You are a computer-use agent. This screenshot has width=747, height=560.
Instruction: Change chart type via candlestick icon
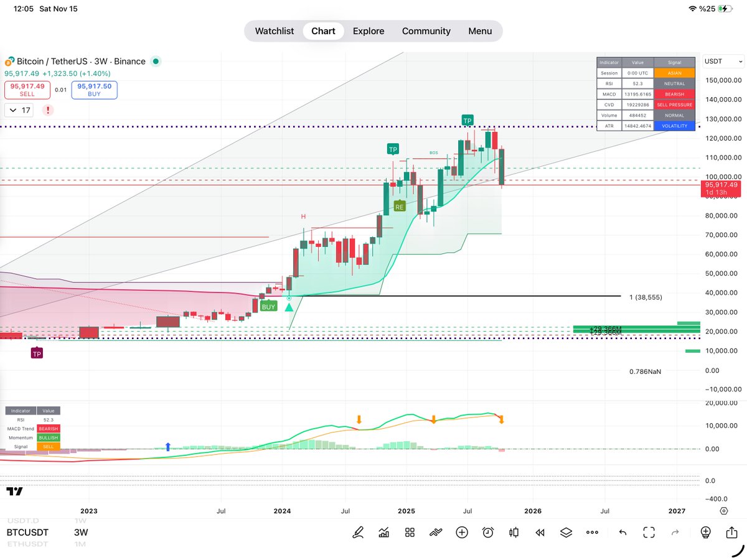(x=514, y=532)
